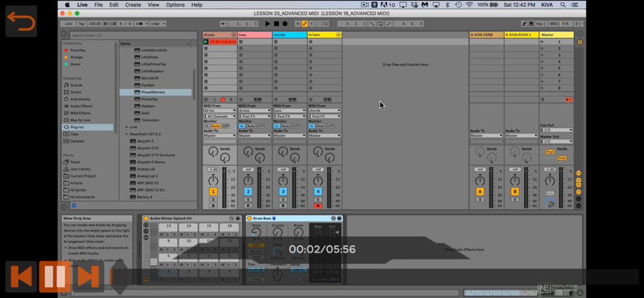644x298 pixels.
Task: Click the 100.00 tempo field
Action: (95, 24)
